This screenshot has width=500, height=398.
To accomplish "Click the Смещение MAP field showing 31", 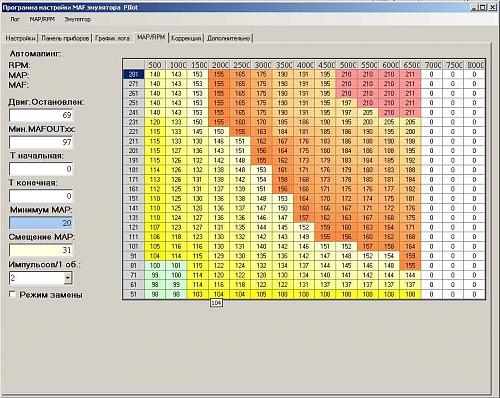I will pos(41,250).
